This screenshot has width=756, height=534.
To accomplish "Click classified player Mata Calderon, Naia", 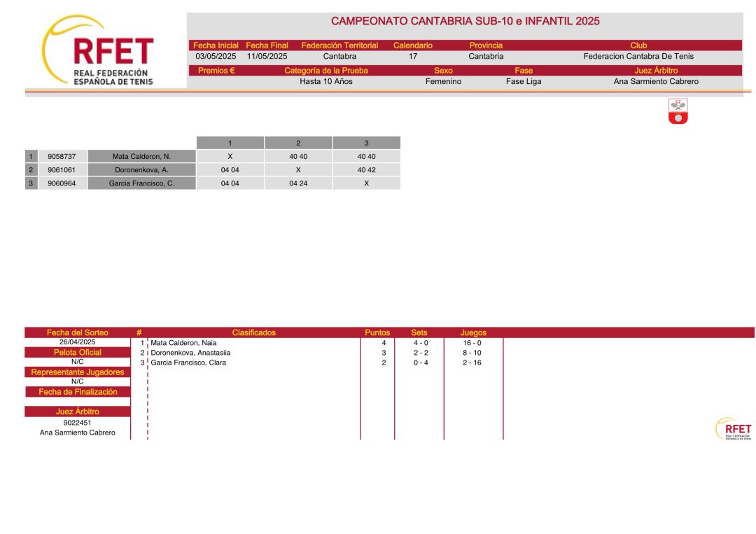I will coord(183,343).
